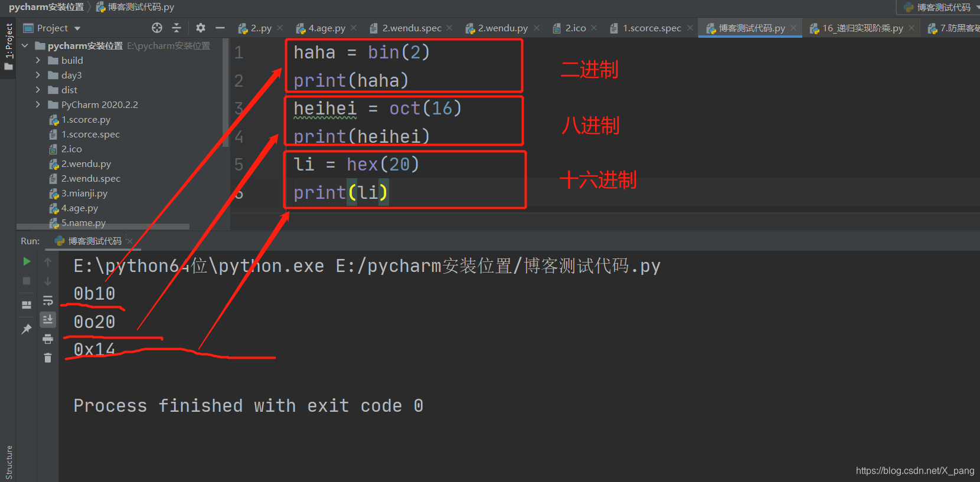Open Project panel settings gear

click(201, 28)
